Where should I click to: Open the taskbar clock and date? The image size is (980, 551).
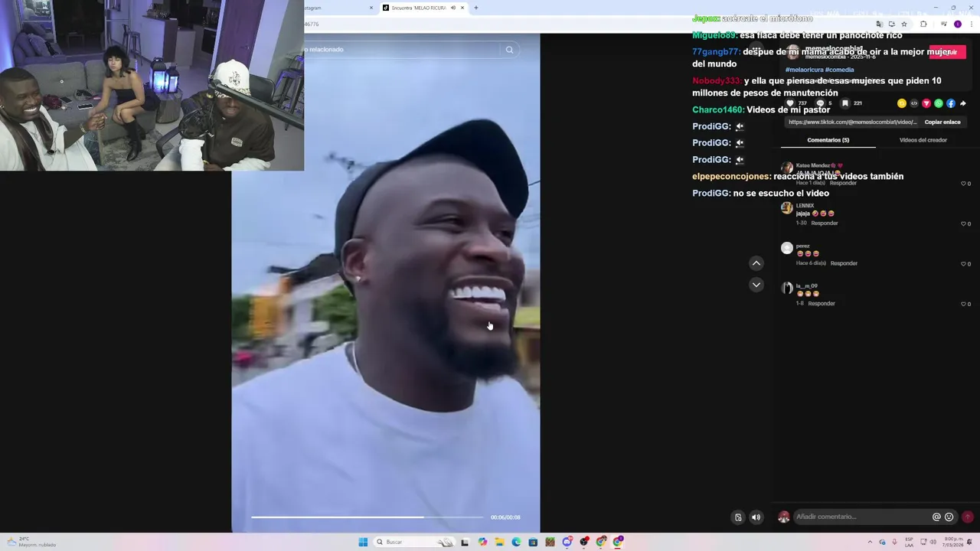pos(953,542)
